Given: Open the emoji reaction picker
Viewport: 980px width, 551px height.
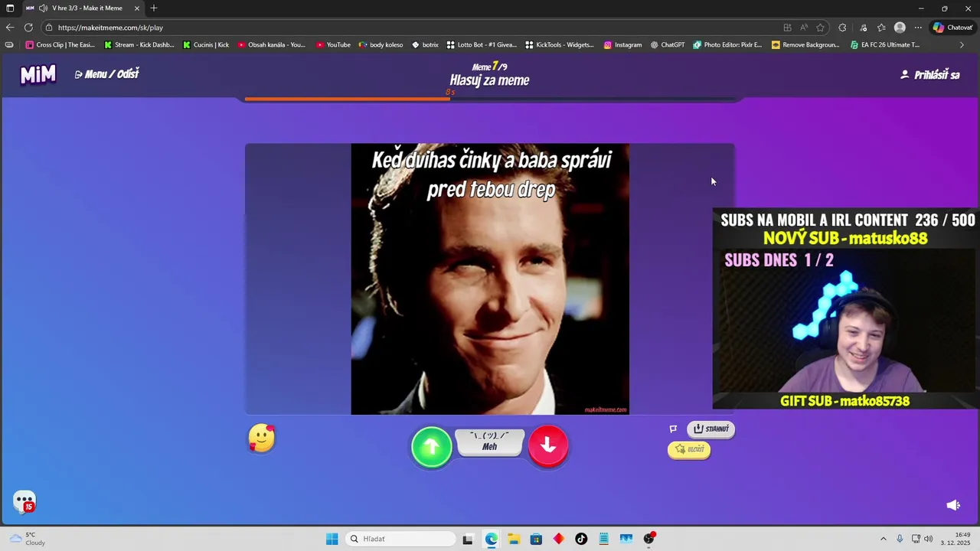Looking at the screenshot, I should click(x=262, y=439).
